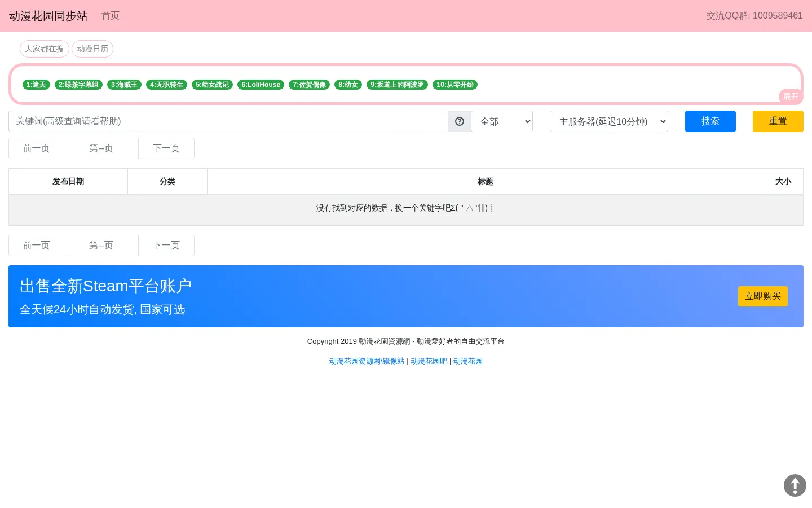The height and width of the screenshot is (508, 812).
Task: Select hot keyword 1:遮天
Action: [x=36, y=85]
